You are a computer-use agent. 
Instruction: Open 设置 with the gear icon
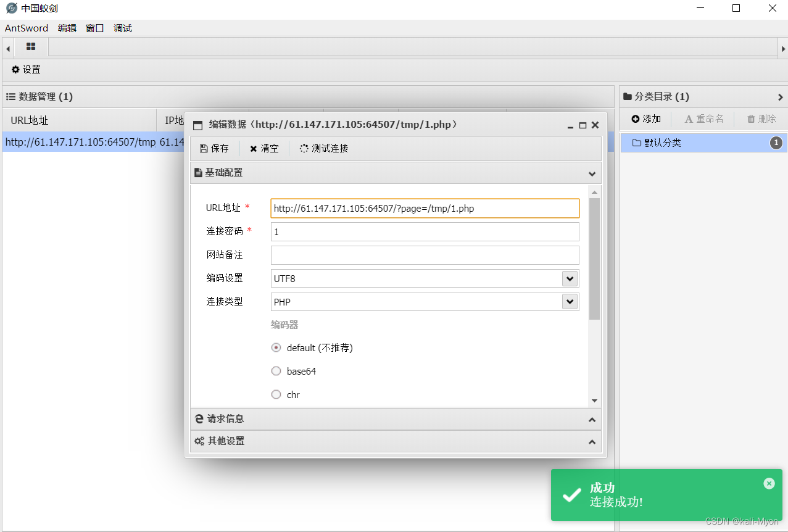(x=27, y=70)
